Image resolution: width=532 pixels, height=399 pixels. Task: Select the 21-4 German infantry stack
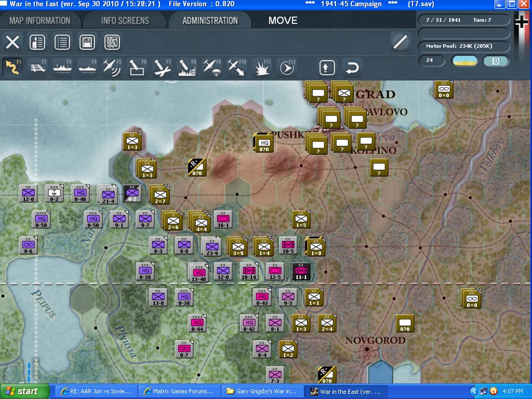[x=108, y=195]
